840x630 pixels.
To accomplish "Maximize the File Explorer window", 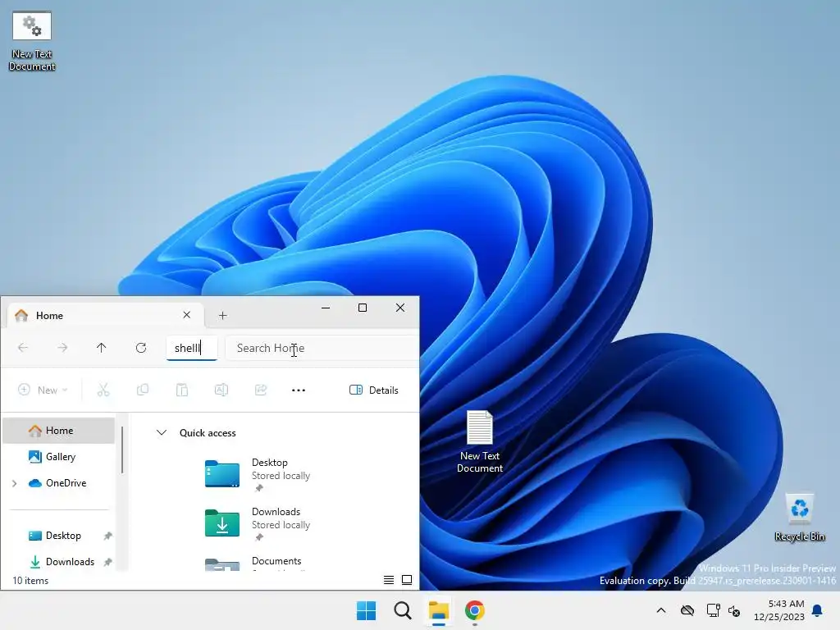I will coord(363,308).
